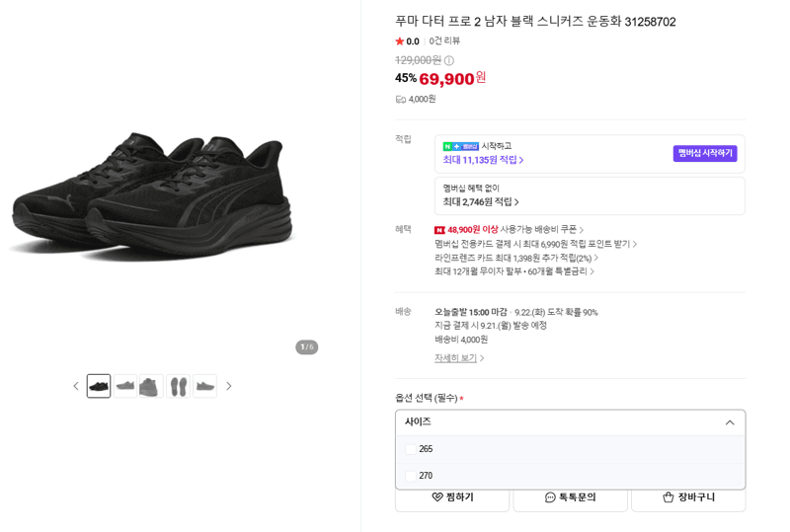Click the info icon beside original price
790x532 pixels.
449,61
